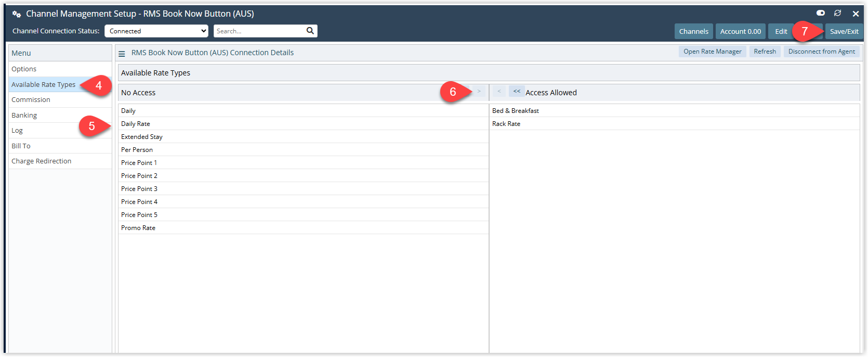Close the Channel Management Setup window
The height and width of the screenshot is (357, 868).
click(856, 14)
